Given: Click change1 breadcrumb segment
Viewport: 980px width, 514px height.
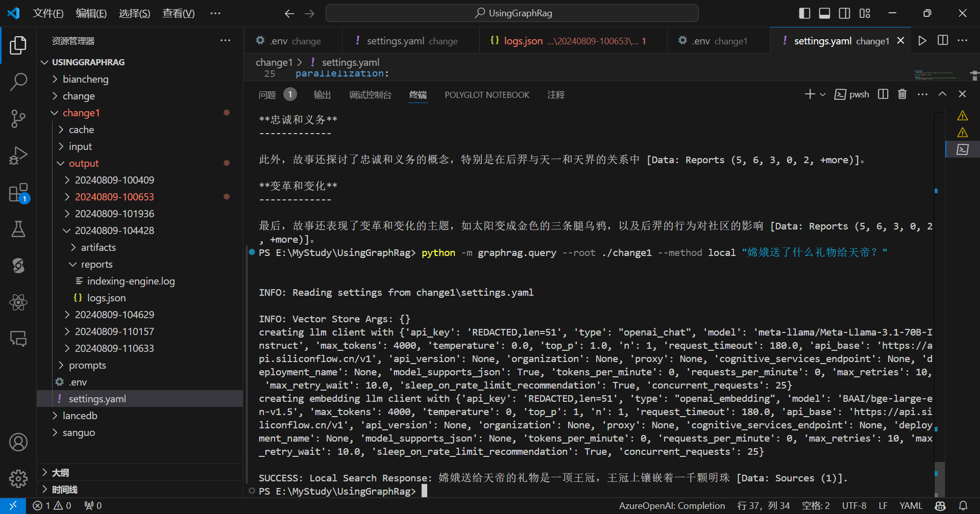Looking at the screenshot, I should (x=274, y=62).
